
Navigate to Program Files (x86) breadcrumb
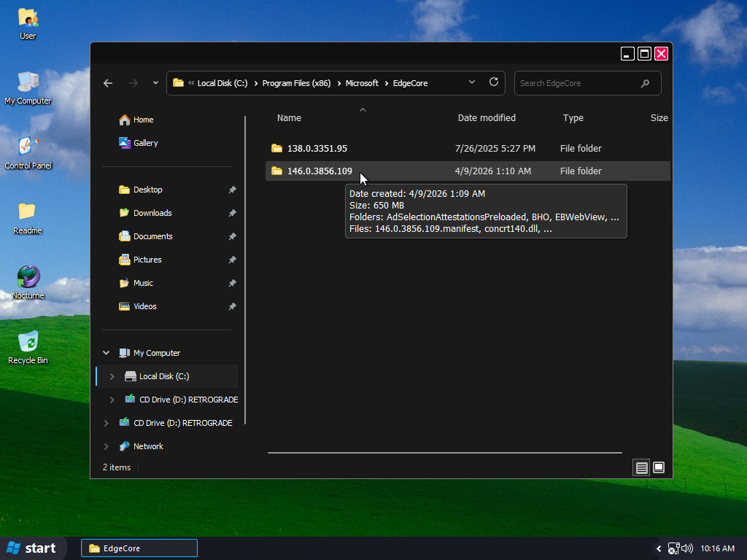click(296, 83)
